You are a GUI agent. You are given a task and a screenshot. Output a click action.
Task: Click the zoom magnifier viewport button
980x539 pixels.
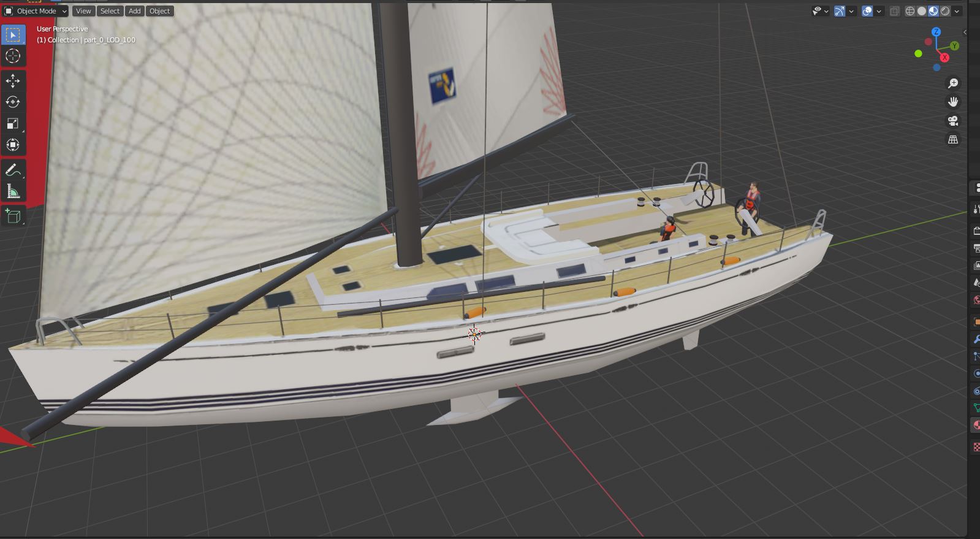click(953, 83)
